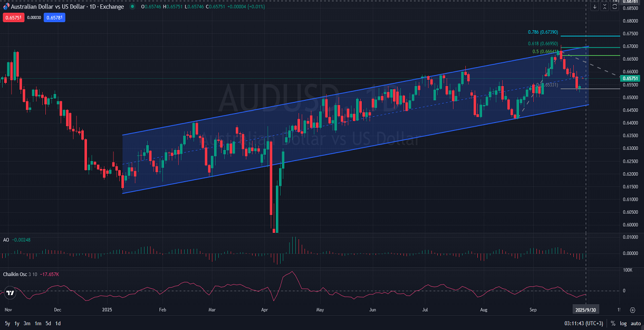This screenshot has height=330, width=644.
Task: Open time axis settings gear
Action: pos(632,310)
